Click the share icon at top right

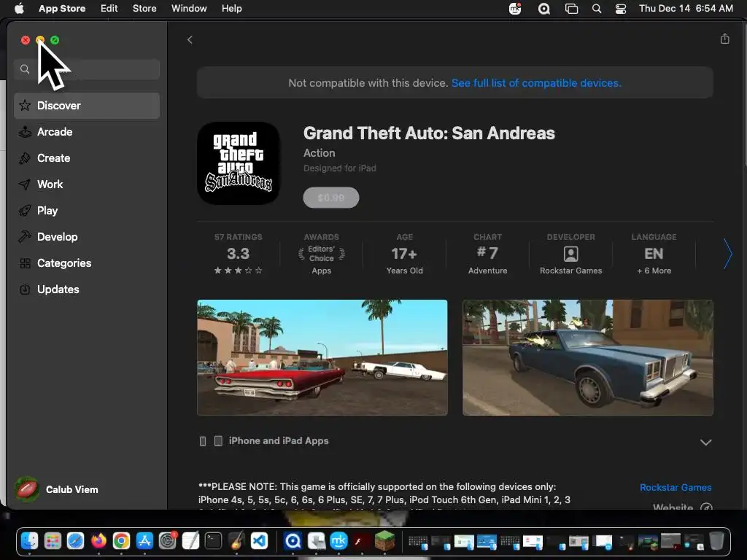pyautogui.click(x=724, y=39)
